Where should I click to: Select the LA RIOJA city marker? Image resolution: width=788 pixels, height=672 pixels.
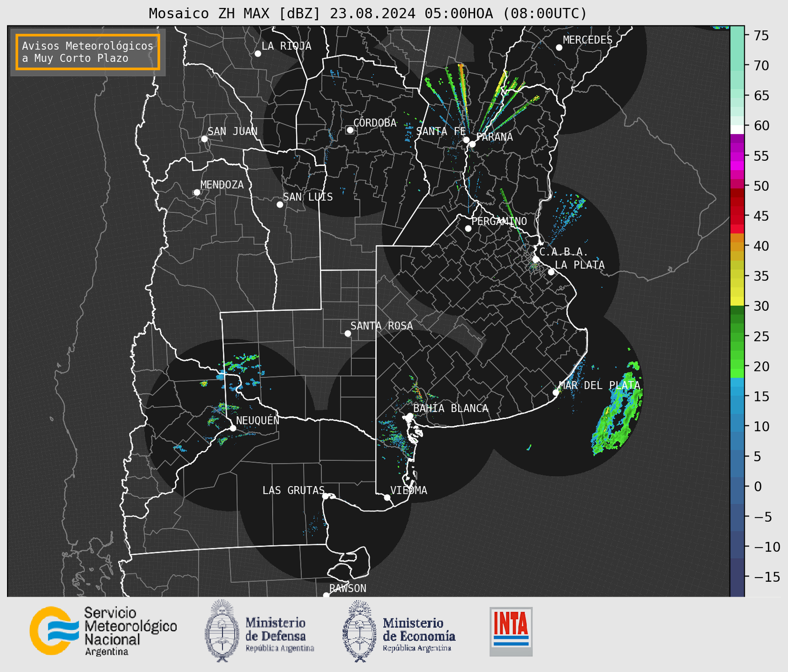pos(258,54)
